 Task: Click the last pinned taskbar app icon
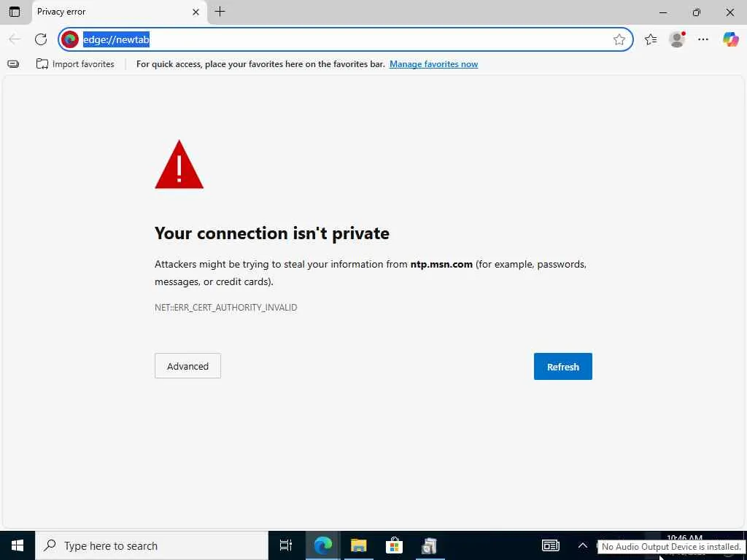430,545
